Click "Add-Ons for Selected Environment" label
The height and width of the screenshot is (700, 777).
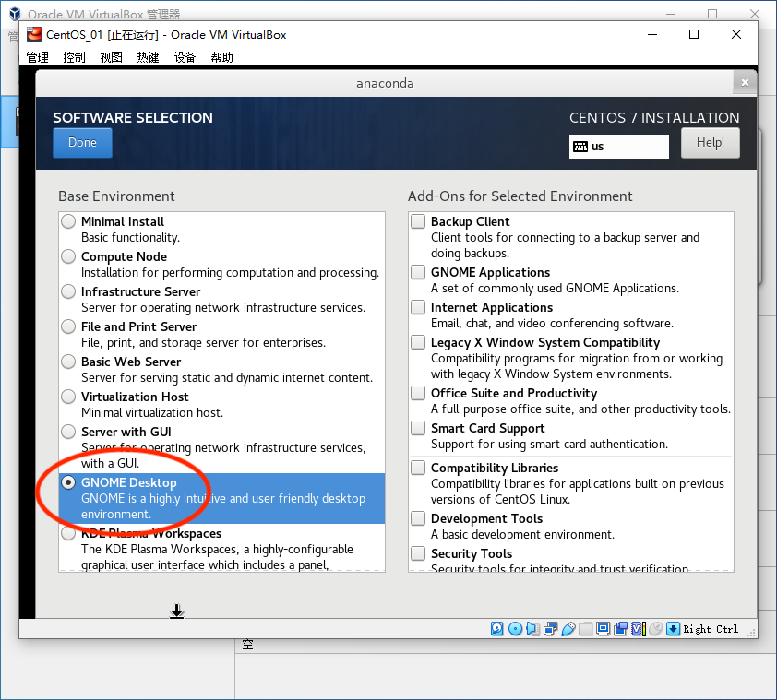point(520,196)
